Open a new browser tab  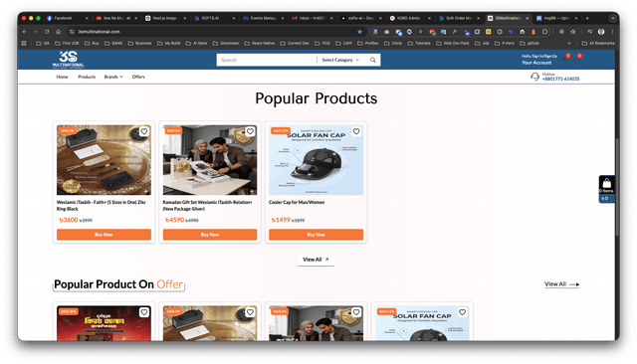point(587,18)
